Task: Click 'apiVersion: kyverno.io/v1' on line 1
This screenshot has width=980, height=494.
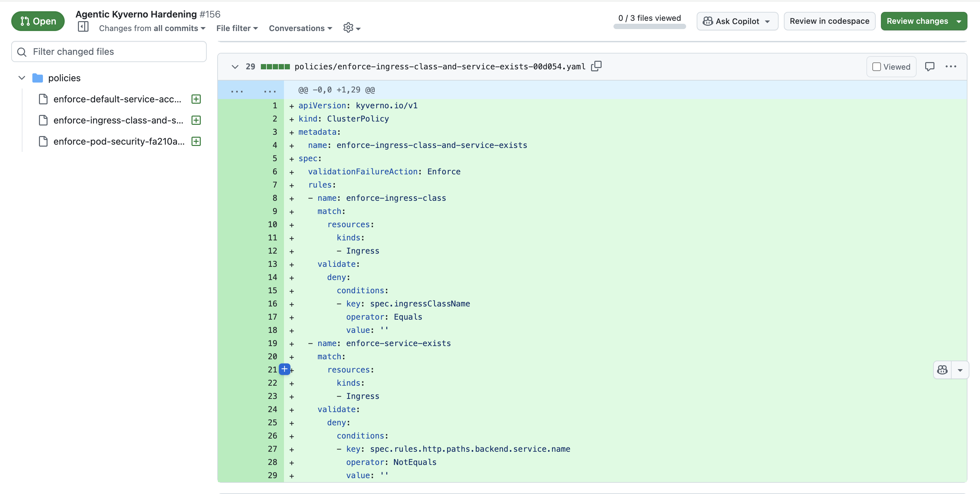Action: (358, 105)
